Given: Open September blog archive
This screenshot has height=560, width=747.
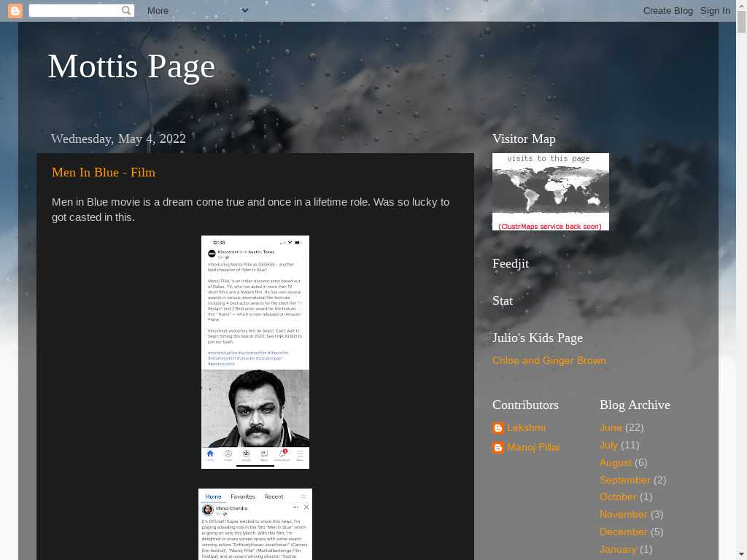Looking at the screenshot, I should click(624, 480).
